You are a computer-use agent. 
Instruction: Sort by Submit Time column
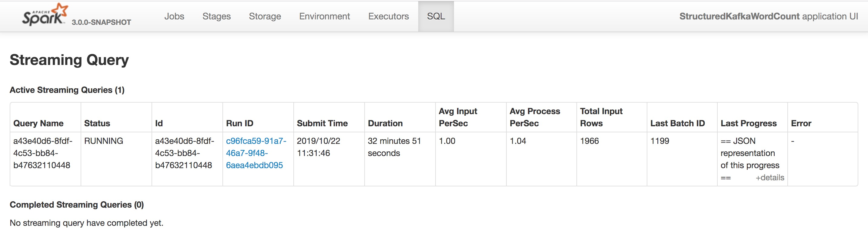pyautogui.click(x=322, y=123)
